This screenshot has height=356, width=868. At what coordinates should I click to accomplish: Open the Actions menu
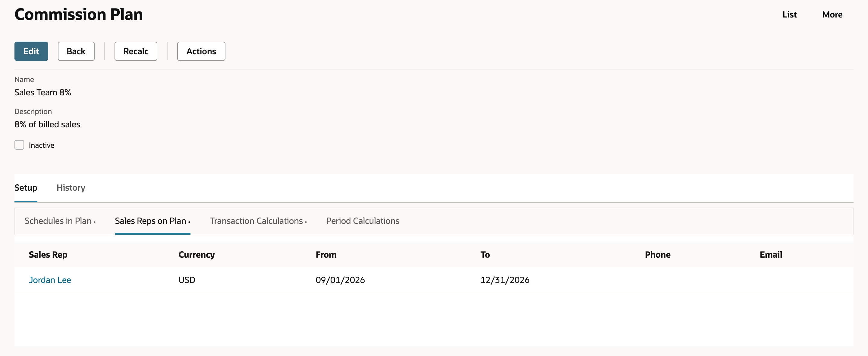(201, 51)
